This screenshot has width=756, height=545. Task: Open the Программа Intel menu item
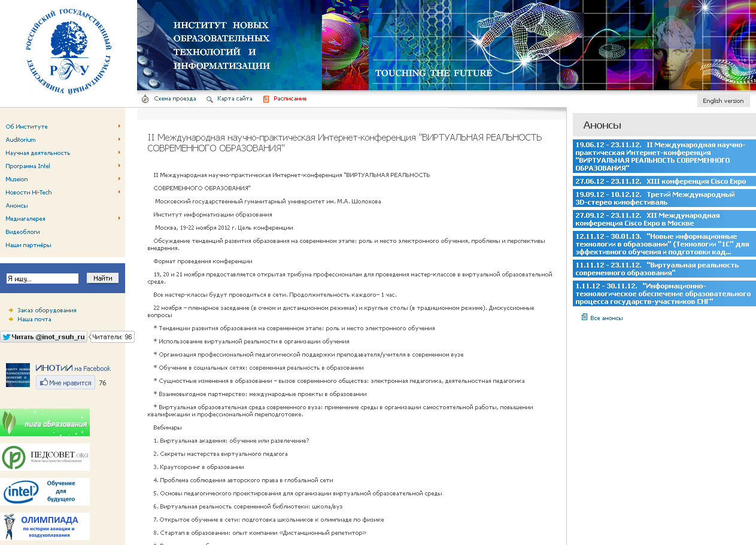tap(28, 166)
